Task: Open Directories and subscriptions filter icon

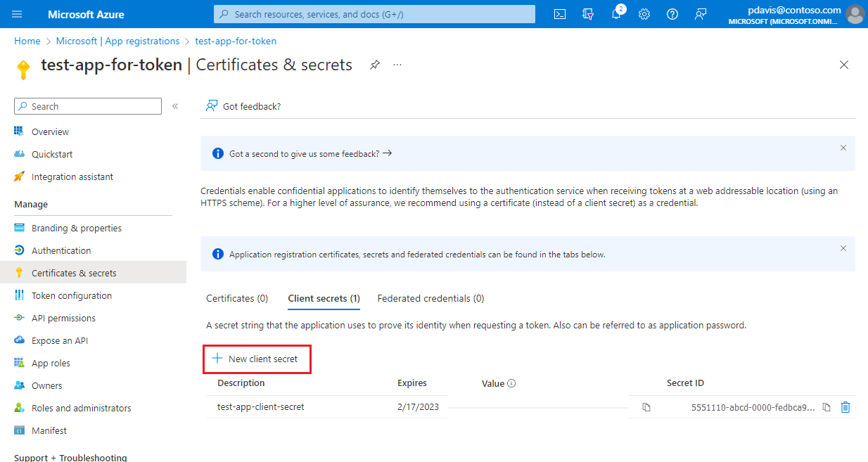Action: click(588, 14)
